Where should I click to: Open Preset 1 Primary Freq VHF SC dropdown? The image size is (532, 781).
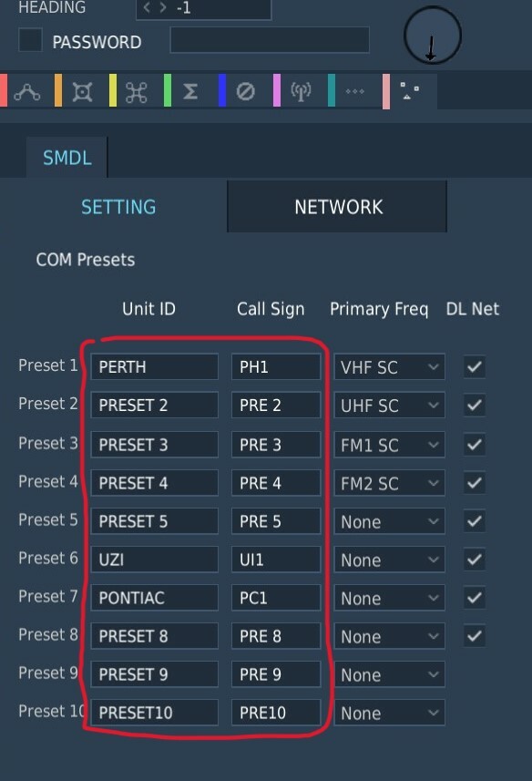point(389,367)
